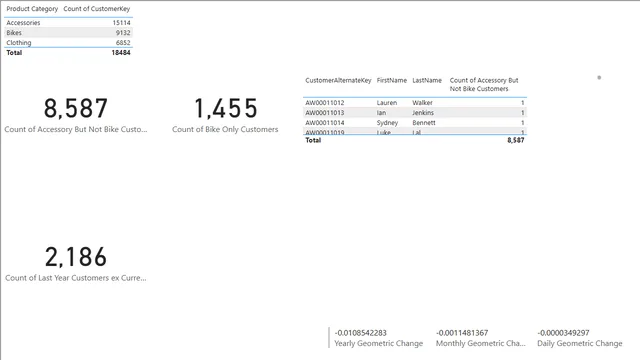
Task: Click the Count of Accessory But Not Bike card label
Action: (x=76, y=129)
